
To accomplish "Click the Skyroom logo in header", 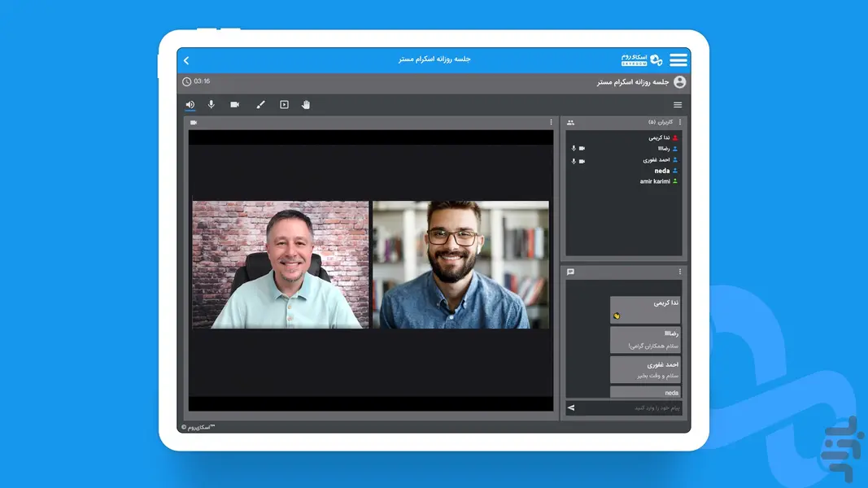I will point(642,60).
